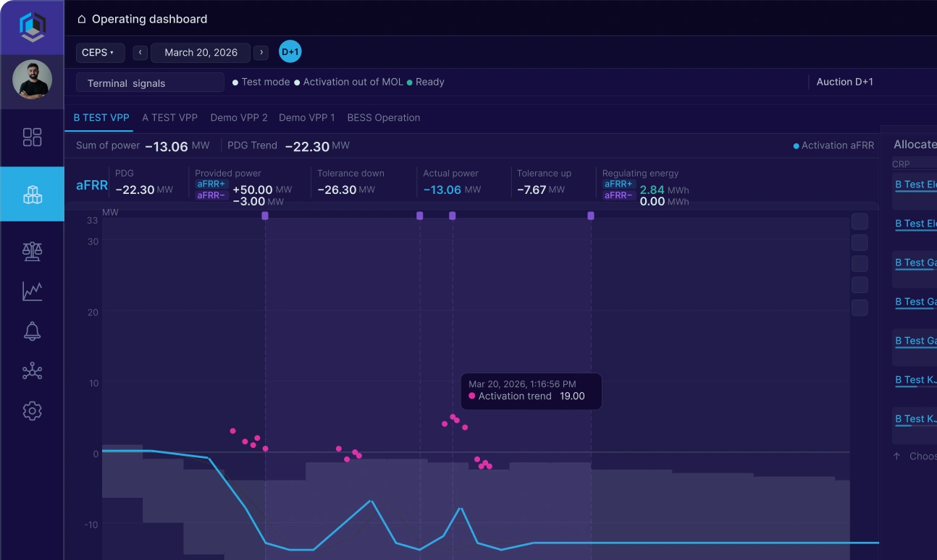Click the Terminal signals field
Screen dimensions: 937x560
click(x=150, y=83)
